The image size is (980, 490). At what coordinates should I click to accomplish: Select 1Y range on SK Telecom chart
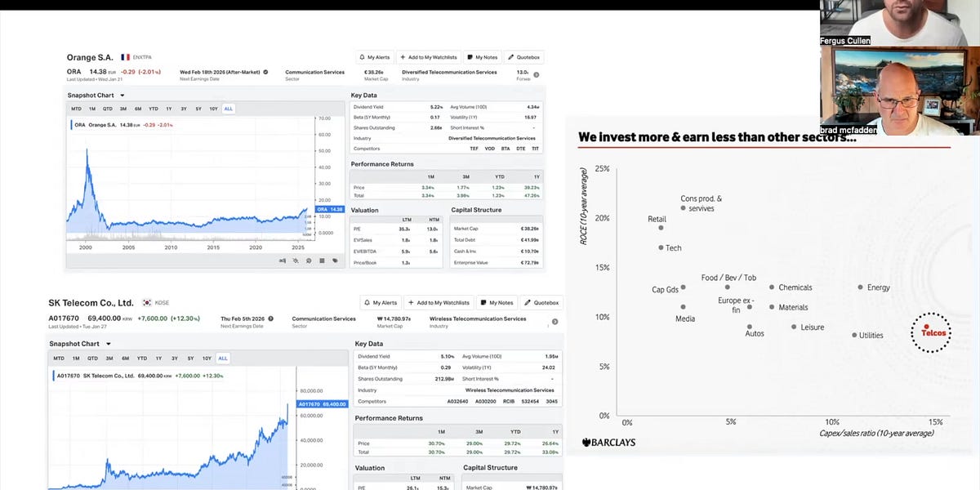coord(158,358)
